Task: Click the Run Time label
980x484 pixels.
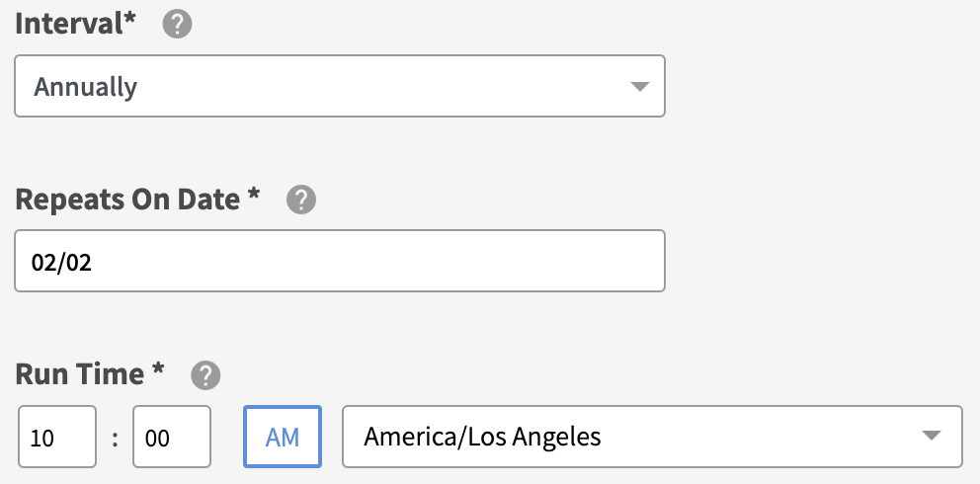Action: [79, 374]
